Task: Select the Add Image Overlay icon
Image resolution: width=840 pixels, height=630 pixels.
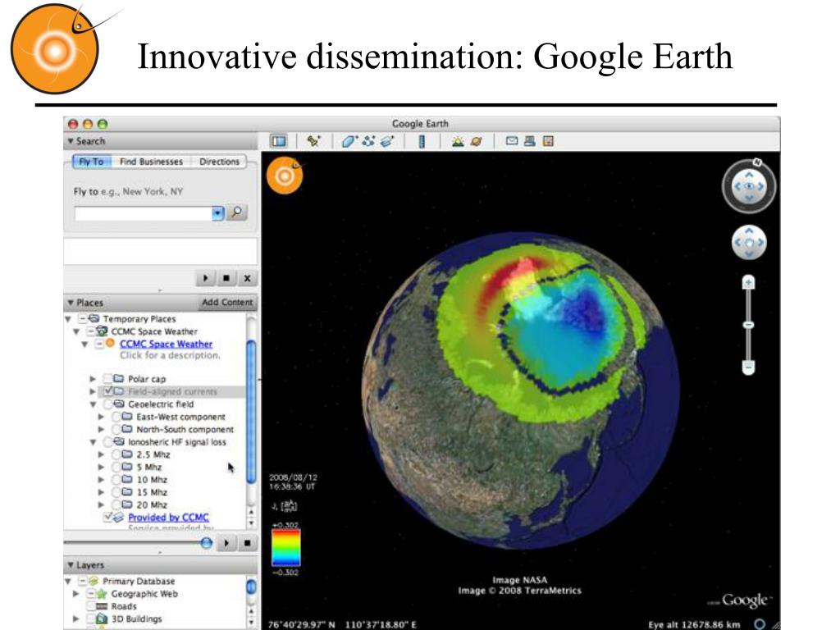Action: pyautogui.click(x=387, y=141)
